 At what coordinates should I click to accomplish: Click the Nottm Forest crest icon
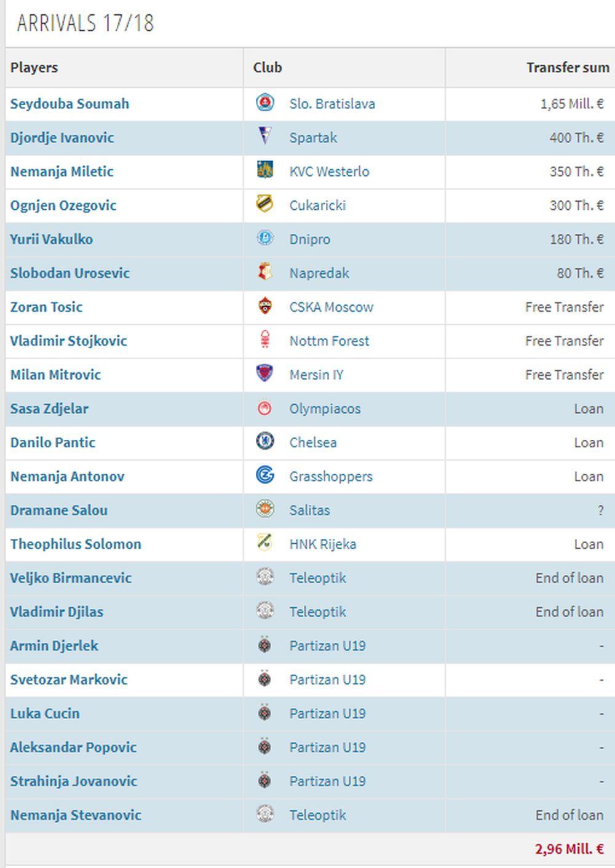264,340
